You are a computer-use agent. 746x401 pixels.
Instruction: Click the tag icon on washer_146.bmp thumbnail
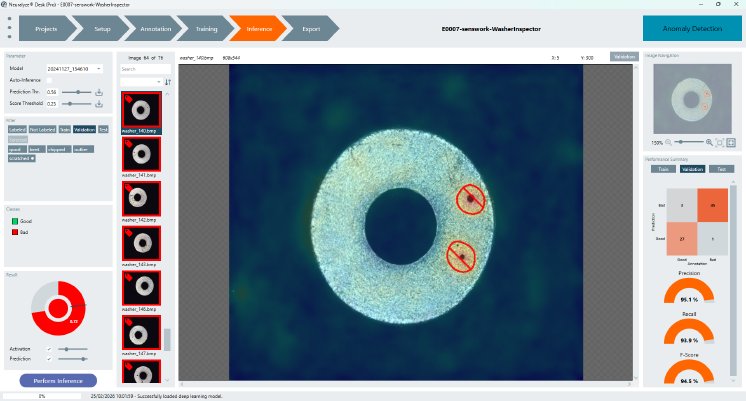[128, 277]
